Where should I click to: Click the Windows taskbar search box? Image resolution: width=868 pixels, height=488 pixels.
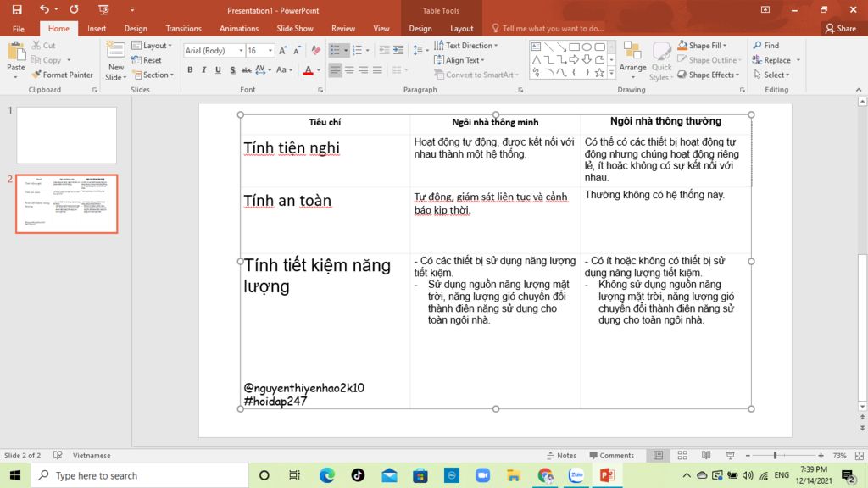click(140, 475)
